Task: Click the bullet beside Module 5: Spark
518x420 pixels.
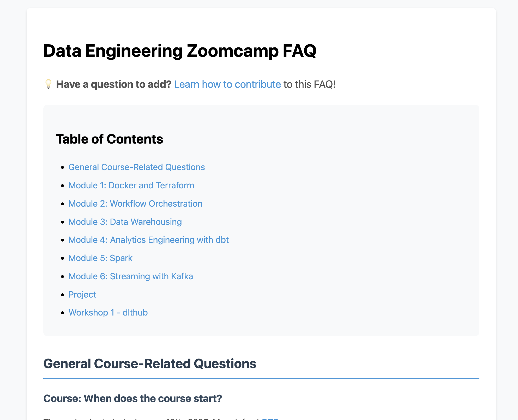Action: [62, 258]
